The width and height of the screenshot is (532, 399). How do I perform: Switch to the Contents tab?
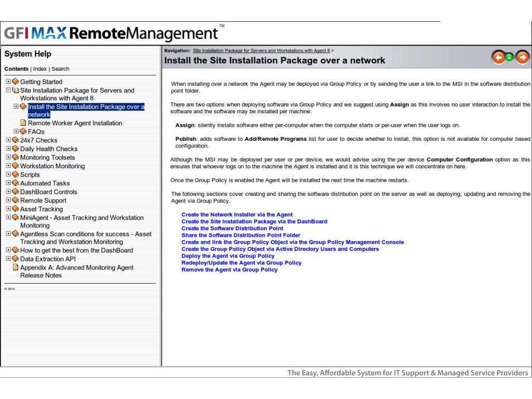point(16,69)
